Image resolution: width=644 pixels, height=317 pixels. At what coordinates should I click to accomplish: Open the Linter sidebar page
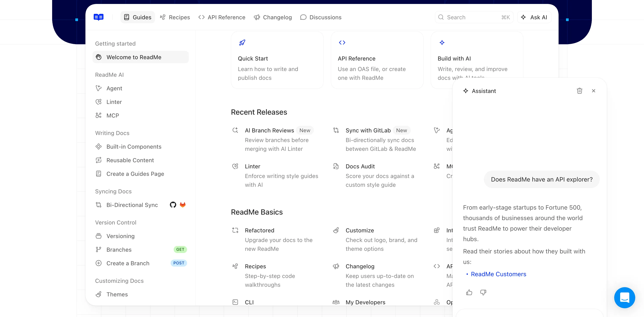tap(140, 102)
